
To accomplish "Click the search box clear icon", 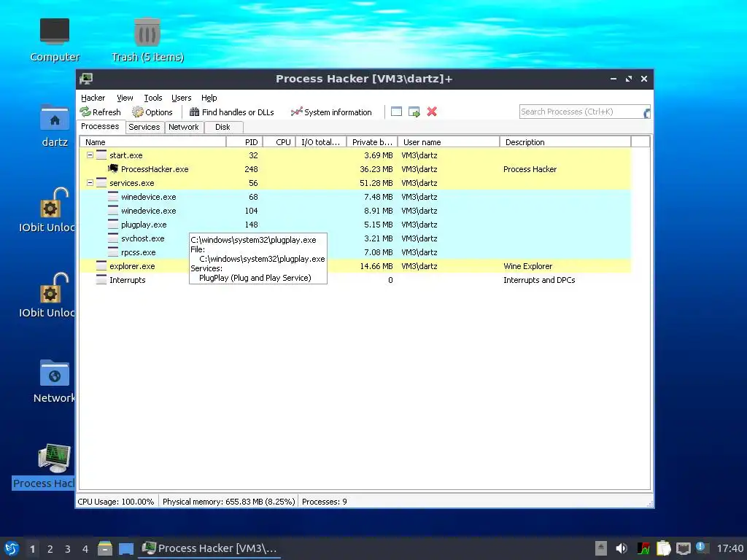I will 646,113.
